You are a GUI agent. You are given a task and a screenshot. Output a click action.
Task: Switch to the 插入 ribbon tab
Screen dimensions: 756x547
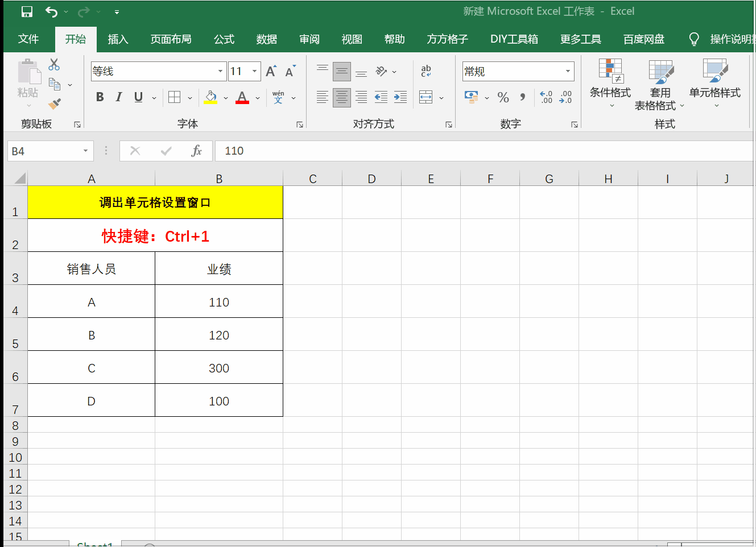[x=118, y=39]
